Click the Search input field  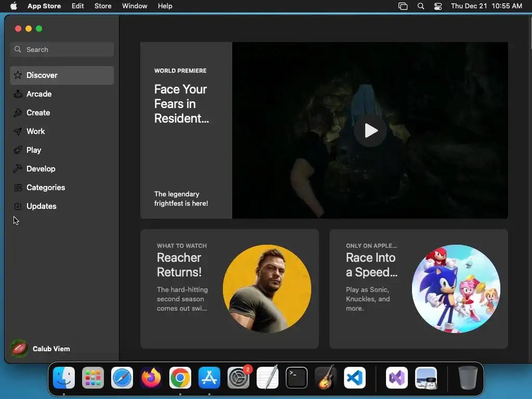(62, 49)
